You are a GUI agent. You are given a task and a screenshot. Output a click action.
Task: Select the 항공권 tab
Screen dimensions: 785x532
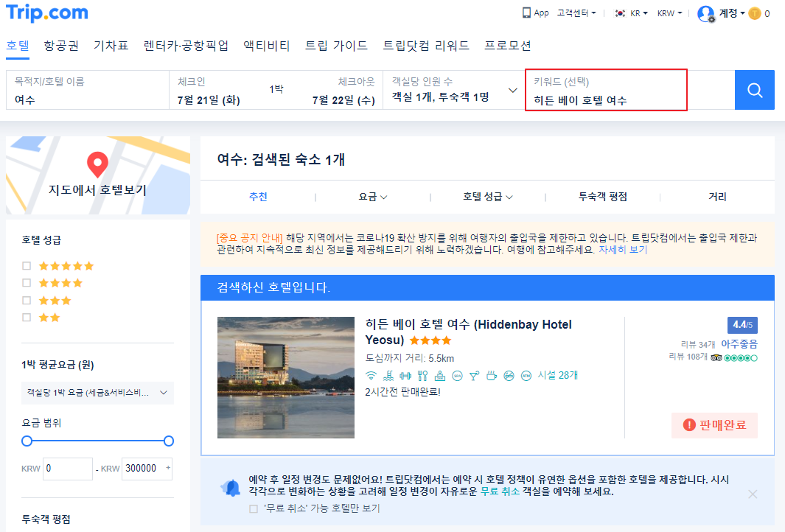click(x=61, y=46)
